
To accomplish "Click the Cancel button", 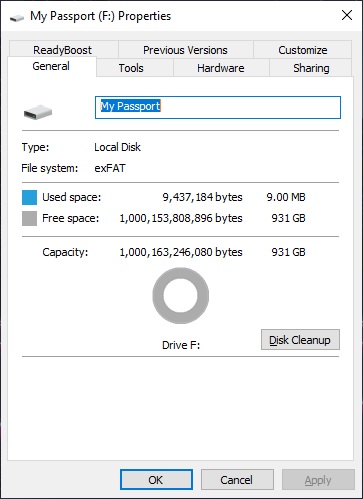I will click(x=237, y=480).
